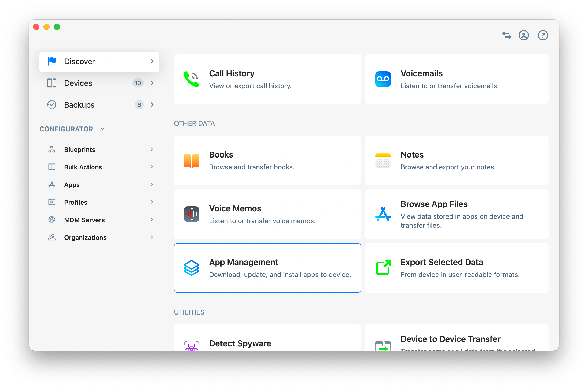Click the Blueprints hierarchy icon
588x389 pixels.
click(52, 149)
